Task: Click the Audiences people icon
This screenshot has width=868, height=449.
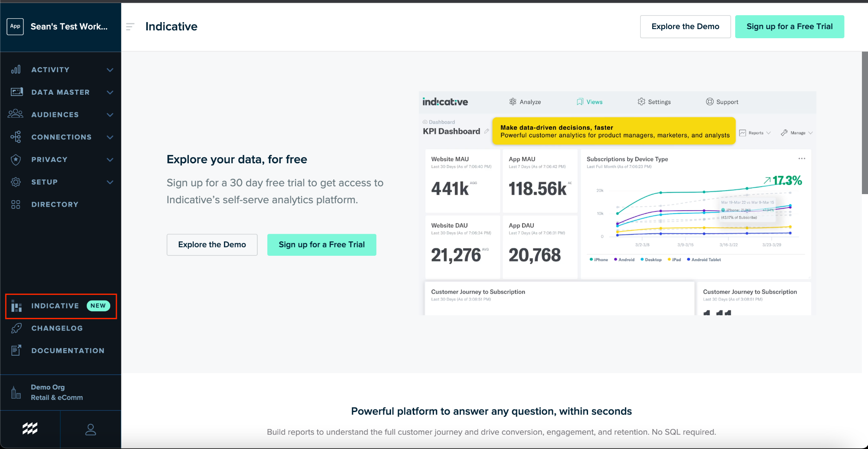Action: pyautogui.click(x=16, y=114)
